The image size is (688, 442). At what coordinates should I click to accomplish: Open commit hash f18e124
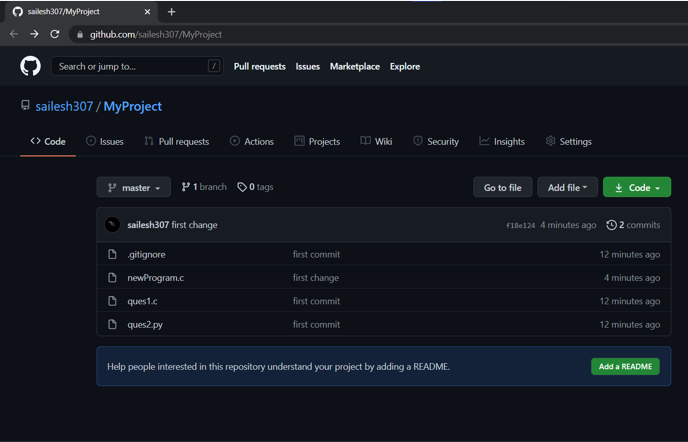coord(520,225)
